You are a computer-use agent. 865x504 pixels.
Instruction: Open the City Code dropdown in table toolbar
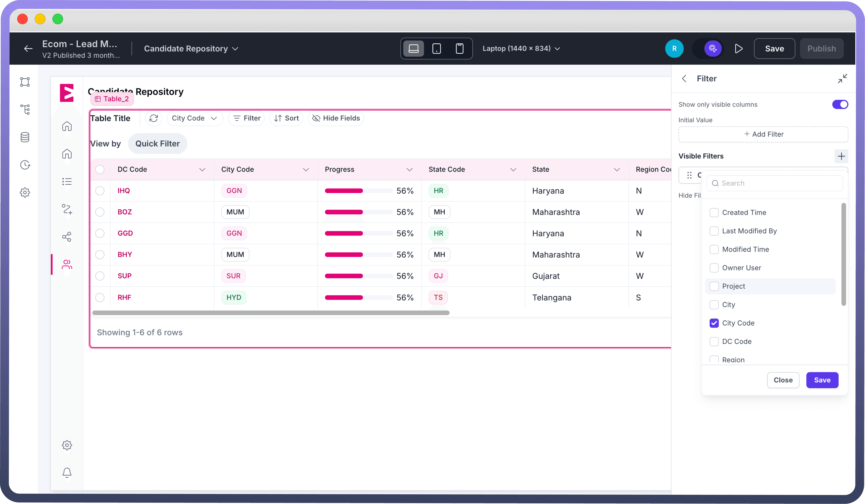(x=194, y=118)
